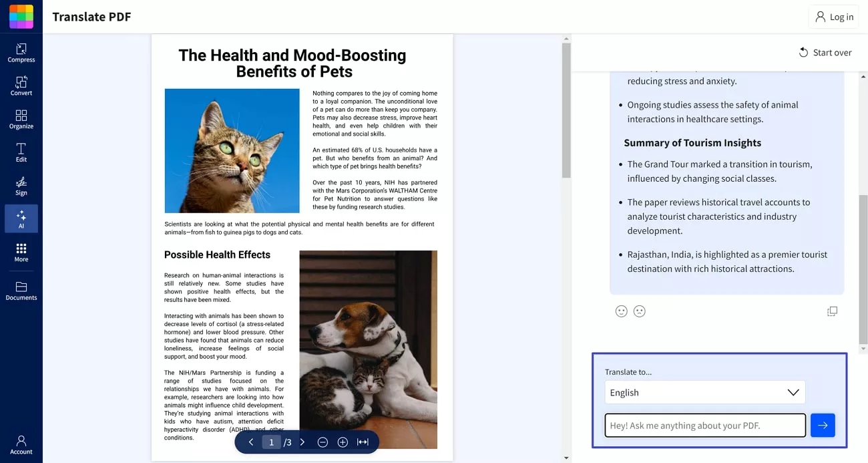This screenshot has height=463, width=868.
Task: Go to the next PDF page
Action: (302, 442)
